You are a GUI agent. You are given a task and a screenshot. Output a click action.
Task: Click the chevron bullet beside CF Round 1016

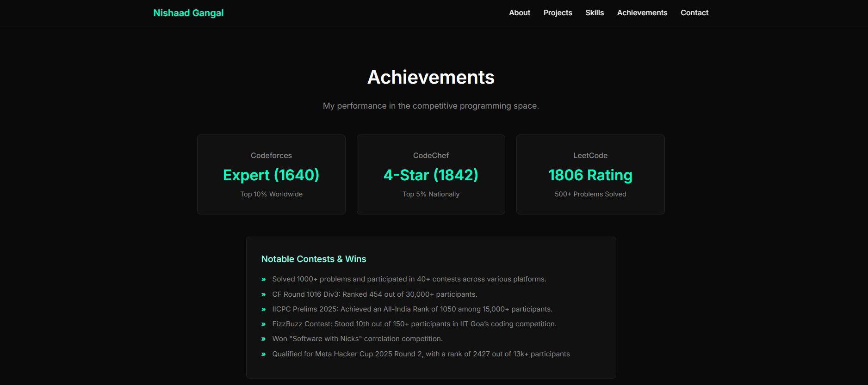[x=264, y=295]
